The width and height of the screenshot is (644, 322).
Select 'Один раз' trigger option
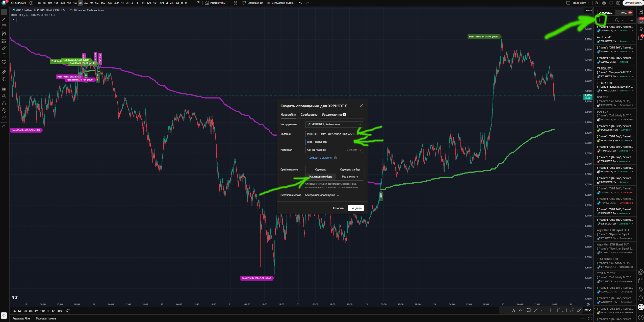click(x=321, y=169)
